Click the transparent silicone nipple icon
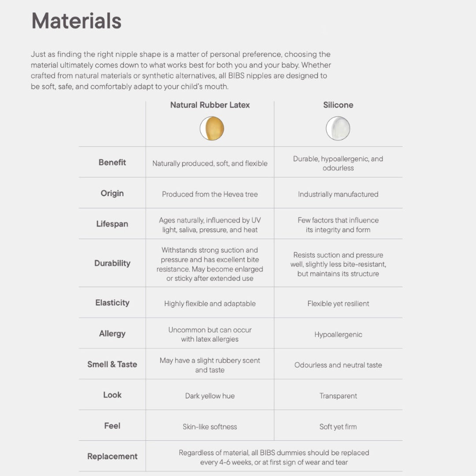The width and height of the screenshot is (476, 476). (x=338, y=129)
